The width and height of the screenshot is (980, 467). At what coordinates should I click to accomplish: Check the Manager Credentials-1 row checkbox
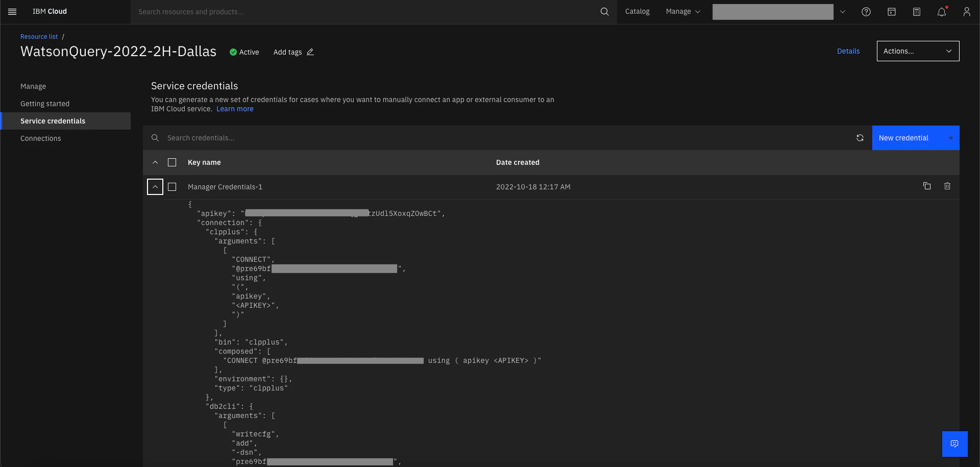172,187
